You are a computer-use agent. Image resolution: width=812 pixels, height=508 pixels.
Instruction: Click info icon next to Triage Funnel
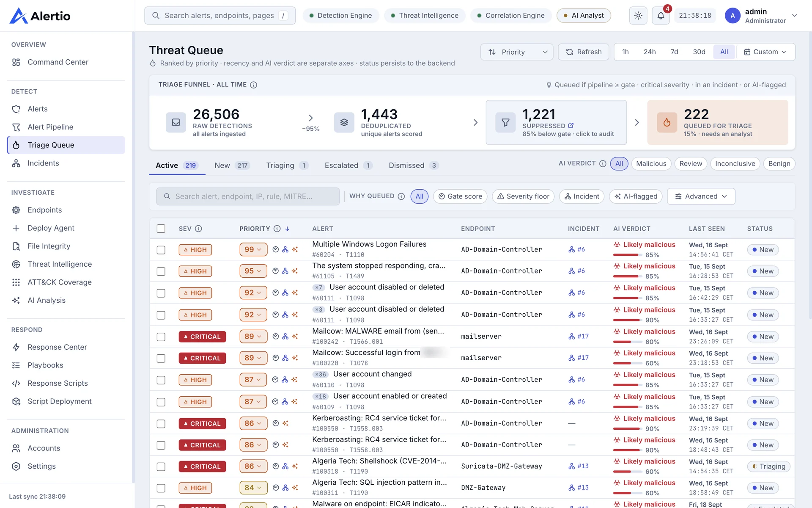[x=253, y=85]
